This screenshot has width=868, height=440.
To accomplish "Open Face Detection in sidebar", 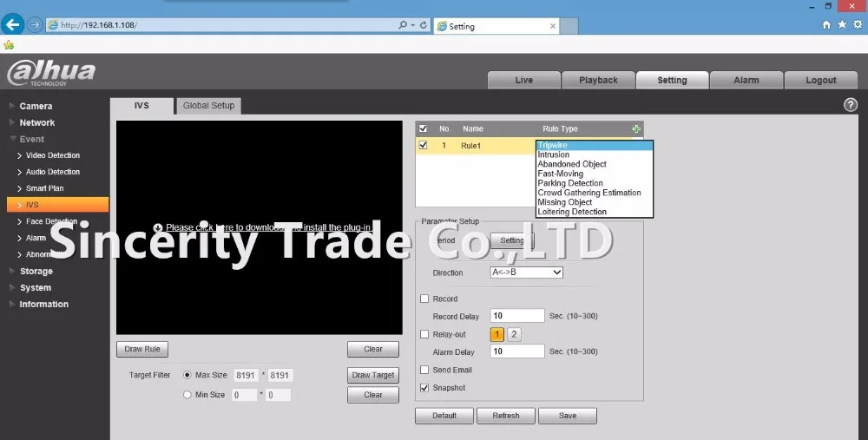I will (51, 221).
